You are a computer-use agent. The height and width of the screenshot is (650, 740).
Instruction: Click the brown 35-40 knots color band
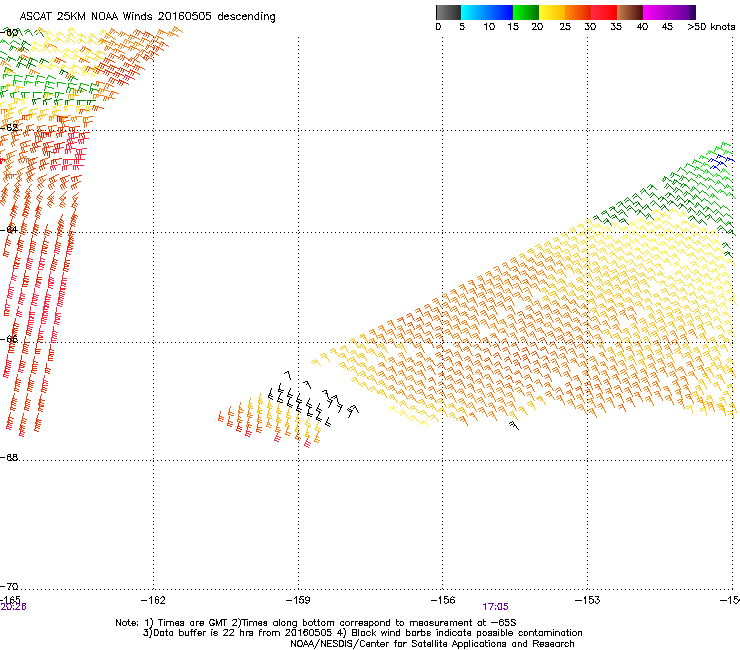coord(630,12)
